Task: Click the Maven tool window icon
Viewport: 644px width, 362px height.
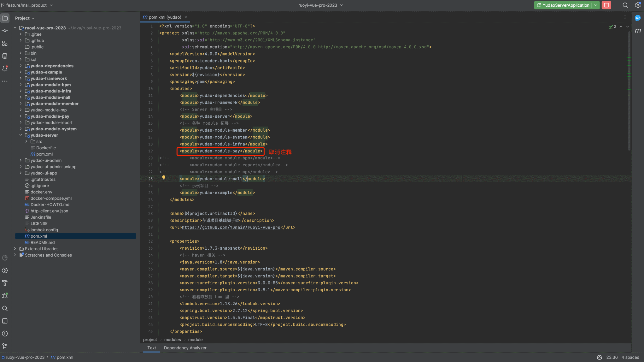Action: click(638, 31)
